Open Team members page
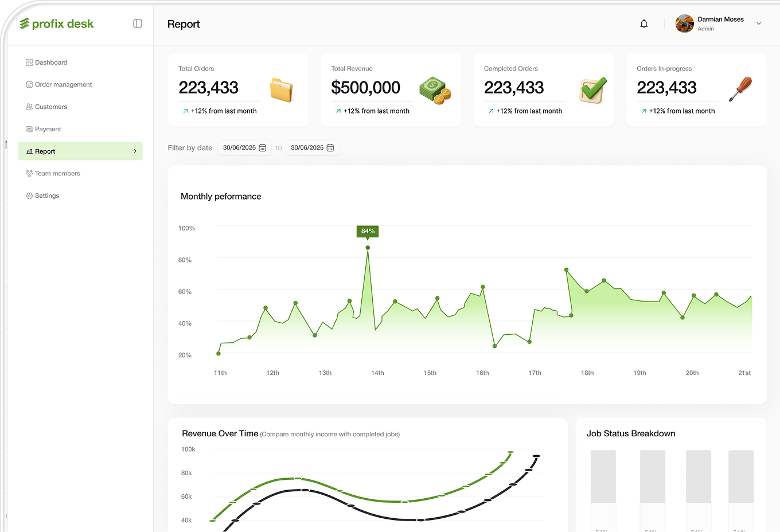Viewport: 780px width, 532px height. tap(57, 174)
